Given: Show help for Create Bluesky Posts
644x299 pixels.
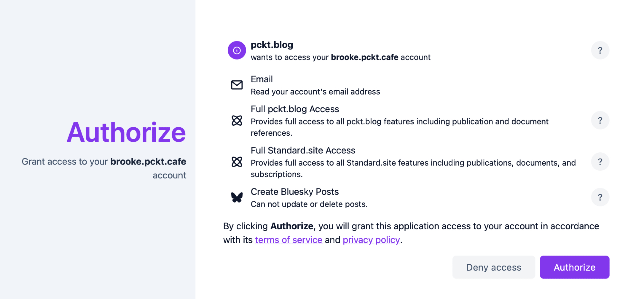Looking at the screenshot, I should [x=600, y=197].
